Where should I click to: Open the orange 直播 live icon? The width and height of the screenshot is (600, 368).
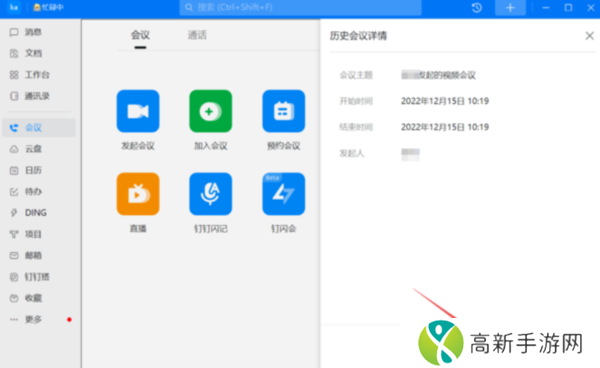pos(138,194)
